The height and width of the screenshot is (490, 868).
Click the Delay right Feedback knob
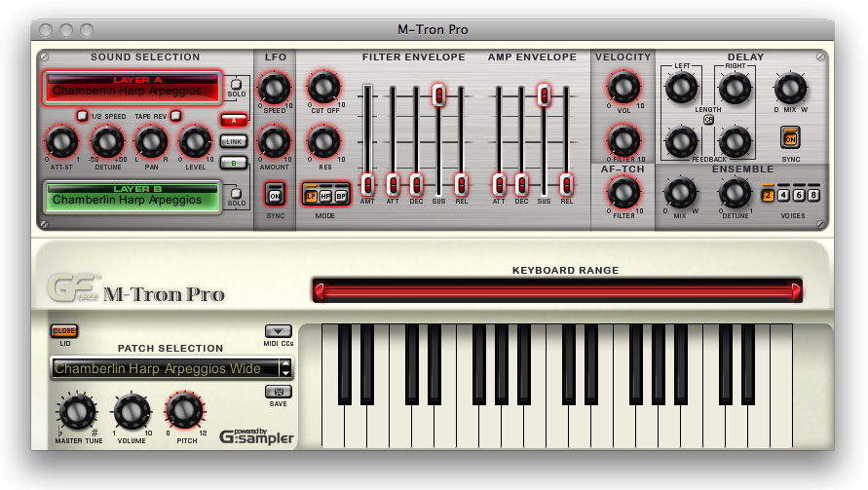click(736, 141)
